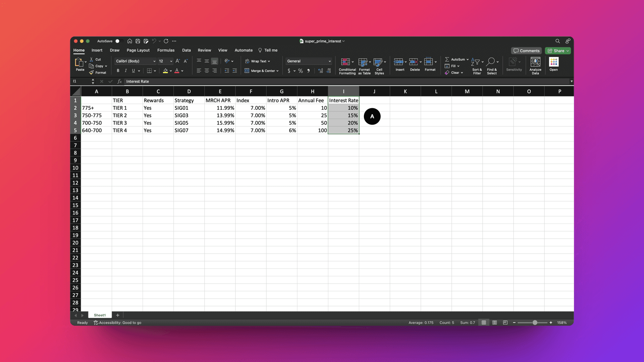The width and height of the screenshot is (644, 362).
Task: Switch to Page Break Preview in status bar
Action: click(x=505, y=323)
